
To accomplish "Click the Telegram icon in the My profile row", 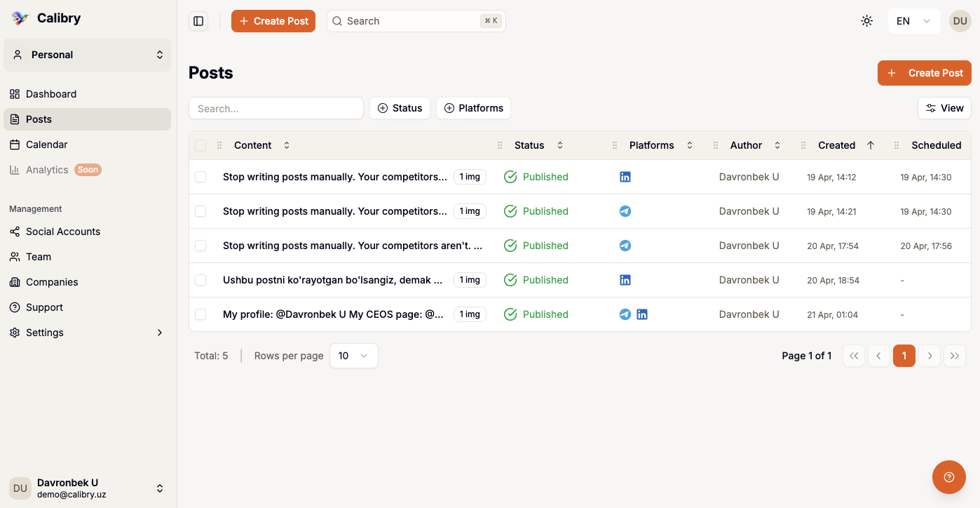I will coord(625,314).
